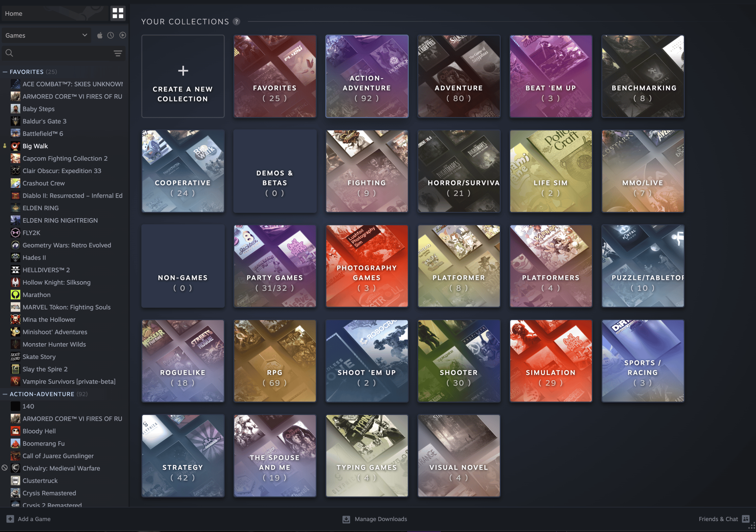756x532 pixels.
Task: Click the Clustertruck game icon
Action: (15, 481)
